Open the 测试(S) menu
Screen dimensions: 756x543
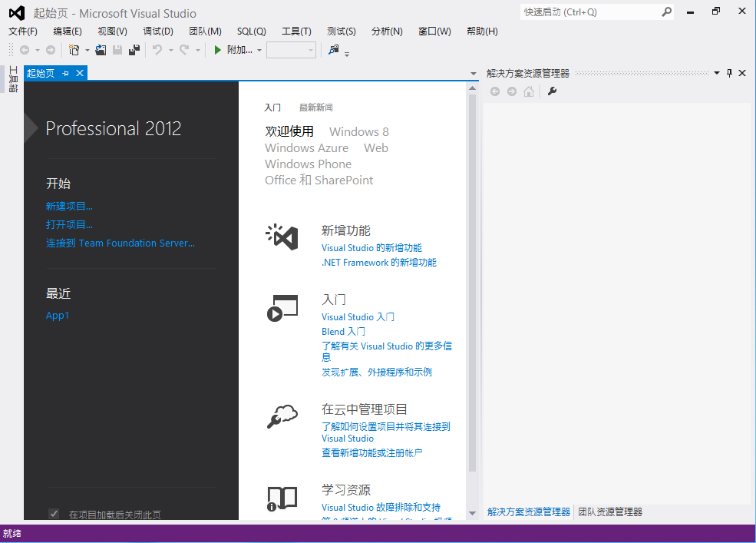click(342, 31)
